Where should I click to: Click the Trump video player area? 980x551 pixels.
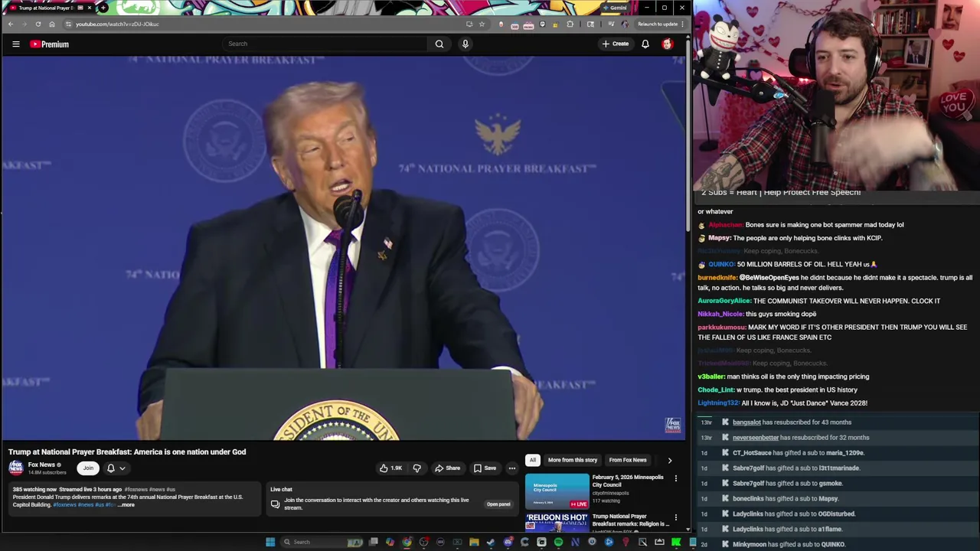343,249
